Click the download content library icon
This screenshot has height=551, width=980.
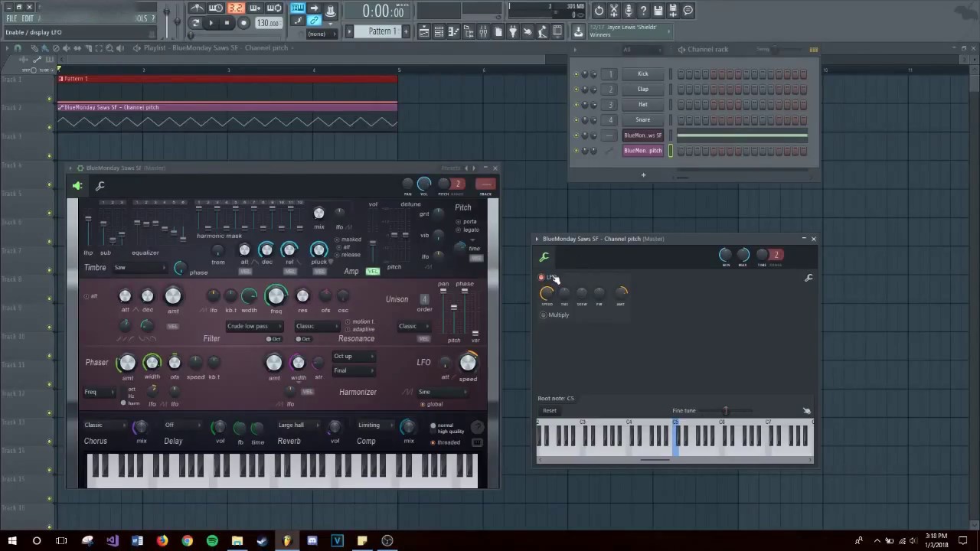pos(578,31)
